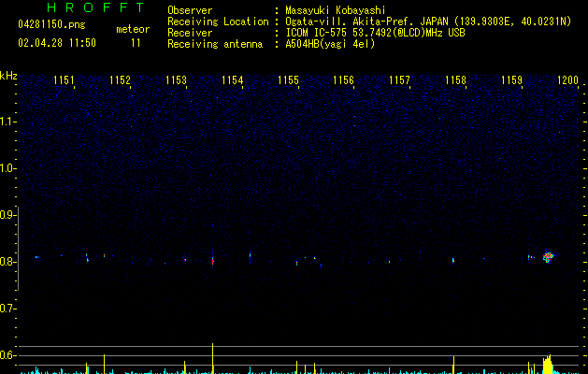This screenshot has width=588, height=374.
Task: Select the file name 04281150.png
Action: pyautogui.click(x=51, y=24)
